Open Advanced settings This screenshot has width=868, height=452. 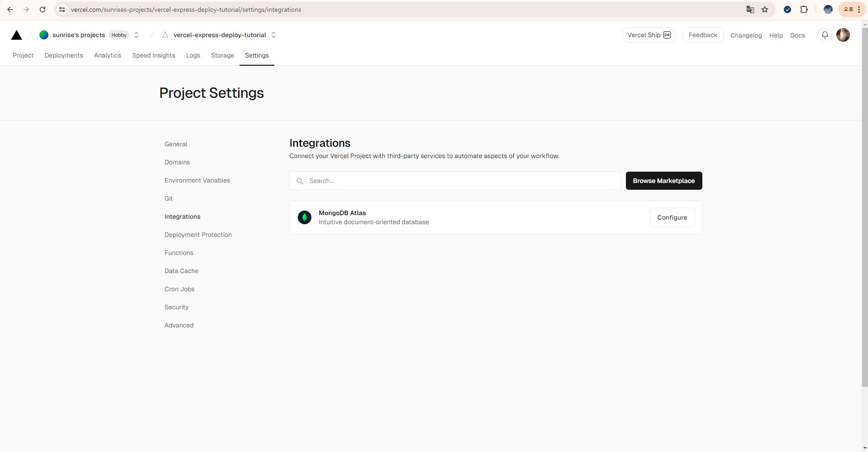(179, 325)
